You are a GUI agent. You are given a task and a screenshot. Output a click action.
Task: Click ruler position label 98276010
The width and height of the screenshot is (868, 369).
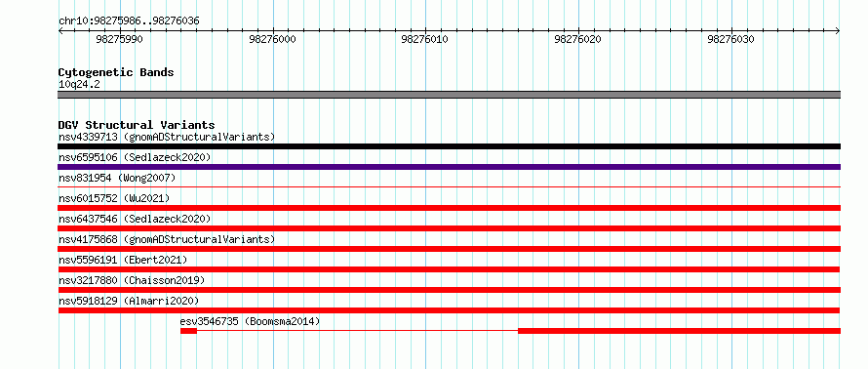point(425,39)
